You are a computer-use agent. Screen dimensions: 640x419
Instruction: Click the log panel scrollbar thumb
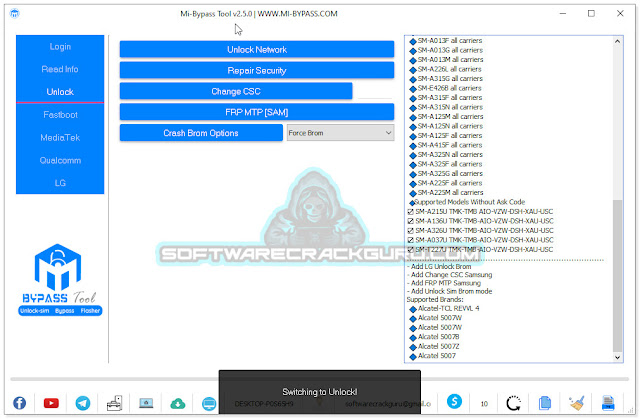click(x=618, y=276)
